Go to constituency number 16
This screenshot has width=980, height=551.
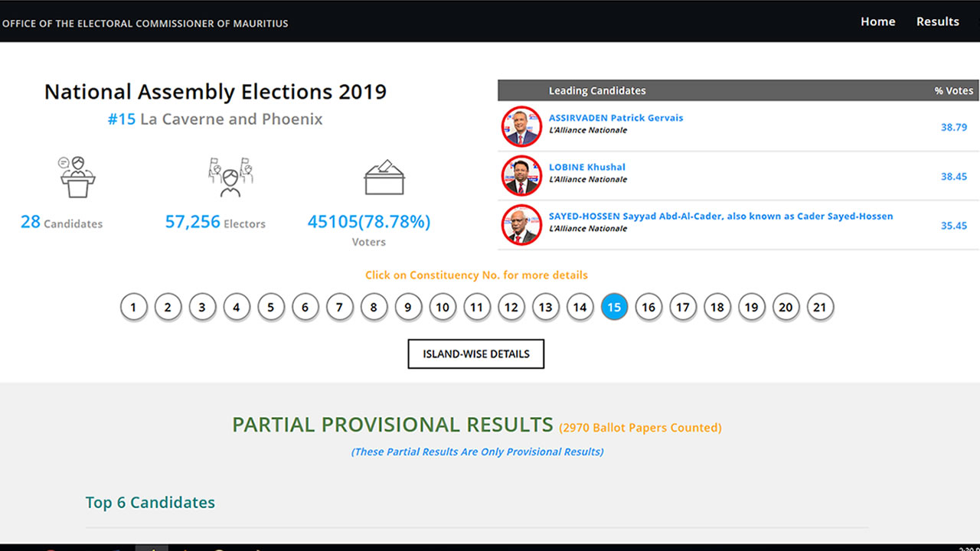[648, 307]
